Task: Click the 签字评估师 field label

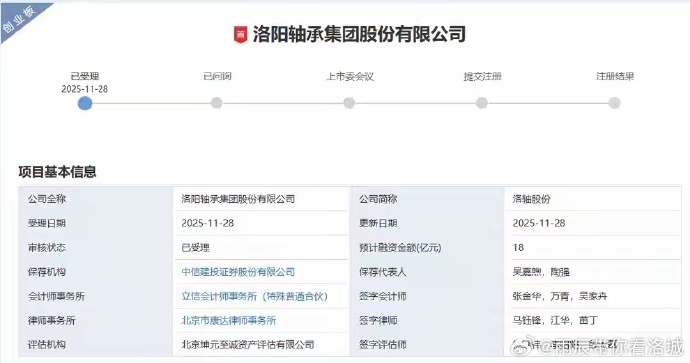Action: [382, 345]
